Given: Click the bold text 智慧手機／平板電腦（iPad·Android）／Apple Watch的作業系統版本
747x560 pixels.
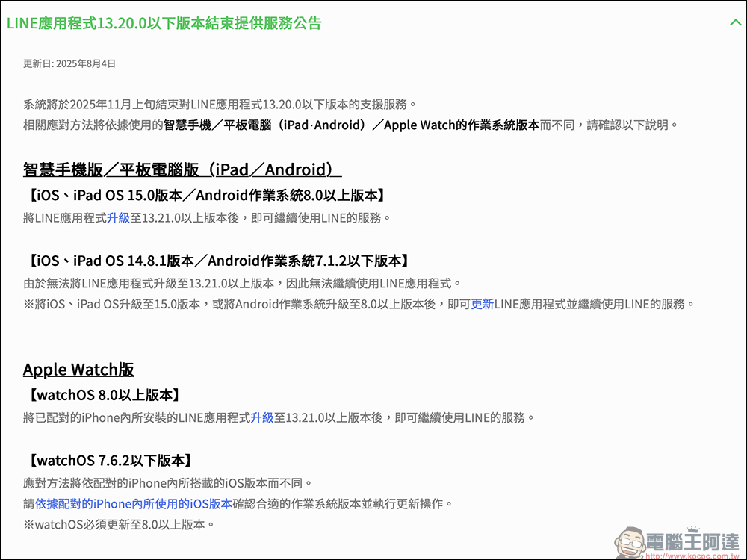Looking at the screenshot, I should 352,125.
